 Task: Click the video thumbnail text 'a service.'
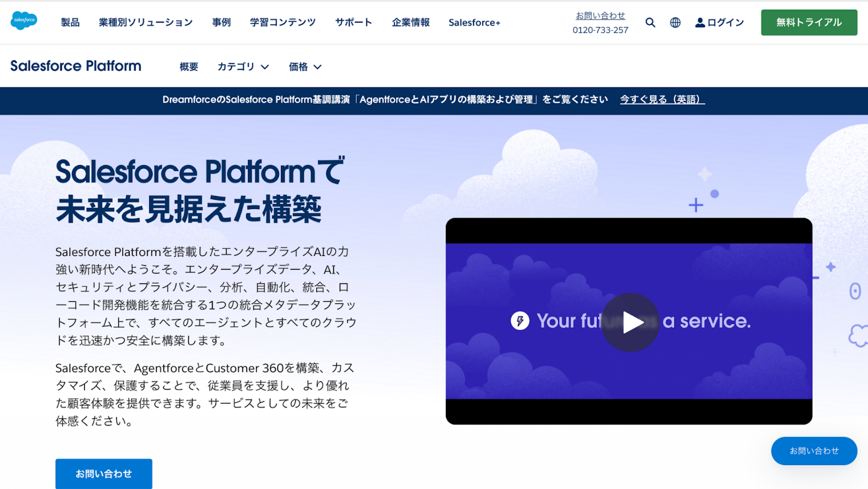[706, 321]
